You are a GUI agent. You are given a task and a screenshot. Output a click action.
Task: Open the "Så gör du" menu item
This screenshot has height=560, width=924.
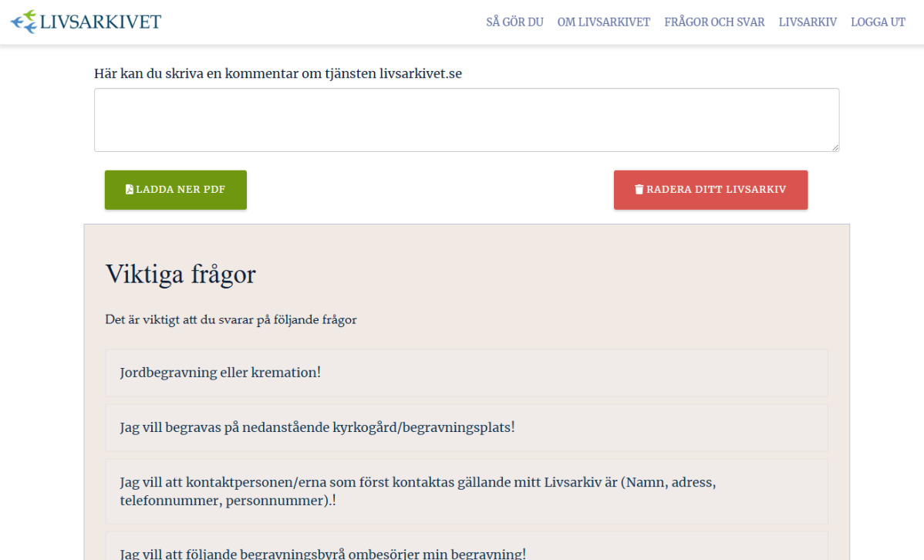point(514,22)
